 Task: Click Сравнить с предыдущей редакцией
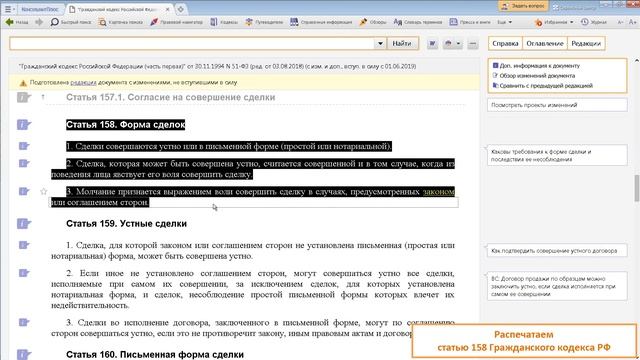pos(542,86)
